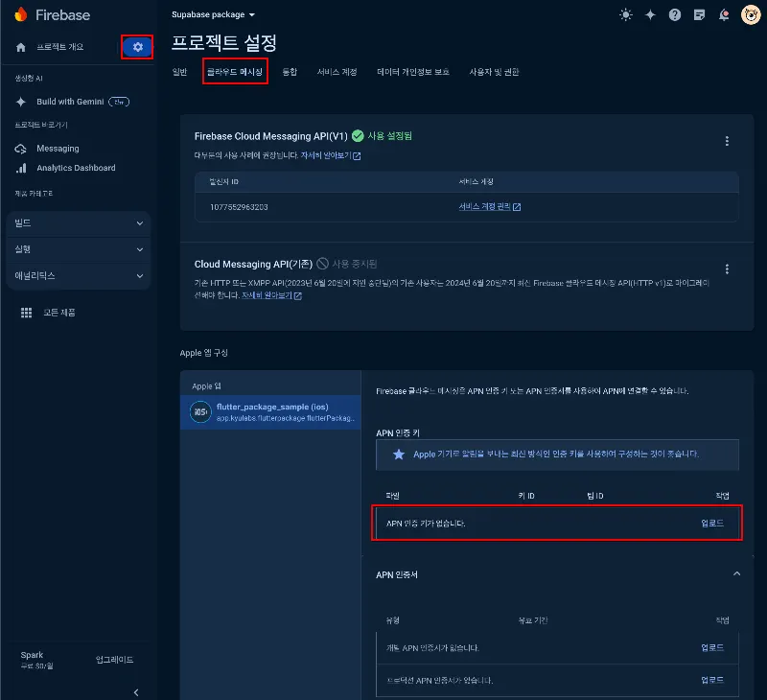Collapse the APN 인증서 section chevron
Screen dimensions: 767x700
[736, 573]
